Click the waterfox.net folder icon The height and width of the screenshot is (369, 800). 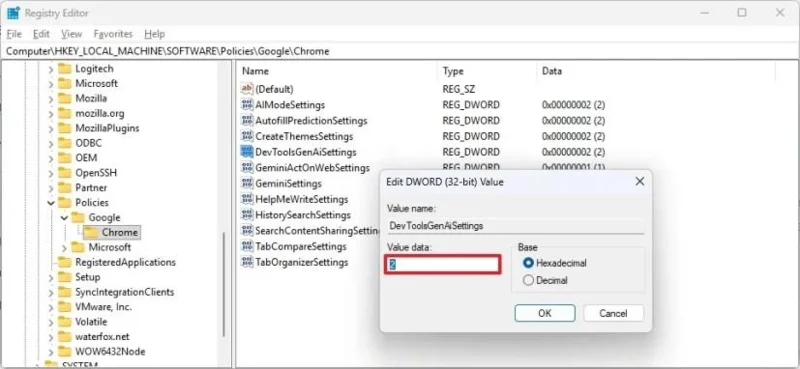pos(65,336)
